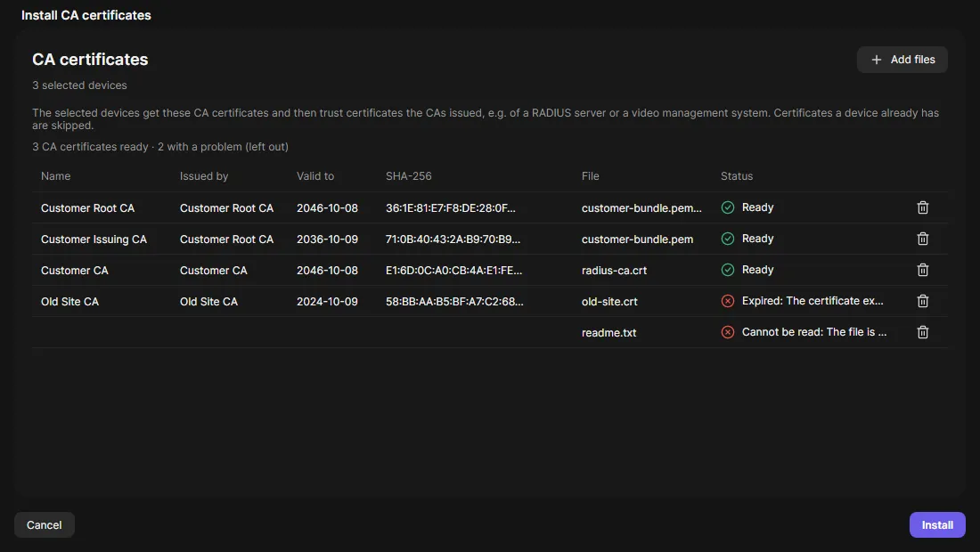Click the Issued by column header
The width and height of the screenshot is (980, 552).
[204, 176]
